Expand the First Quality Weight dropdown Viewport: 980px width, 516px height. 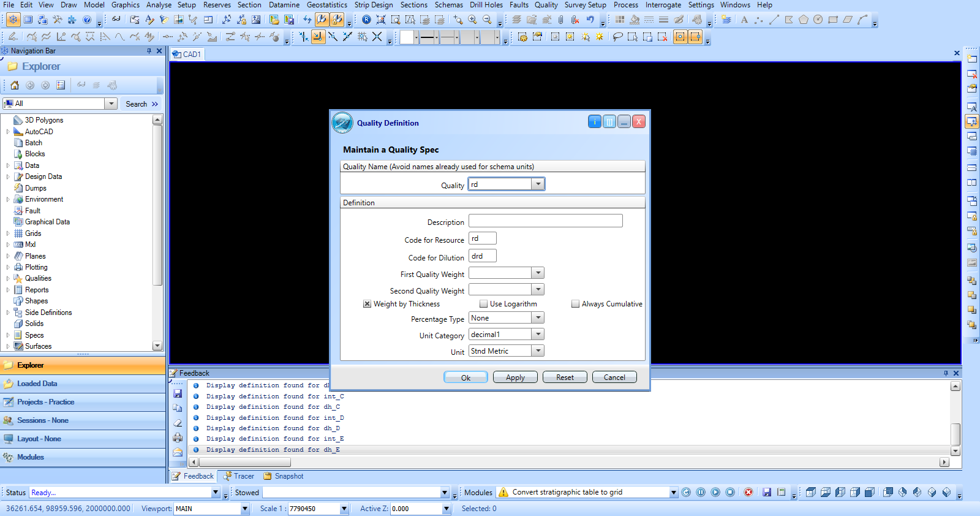538,273
